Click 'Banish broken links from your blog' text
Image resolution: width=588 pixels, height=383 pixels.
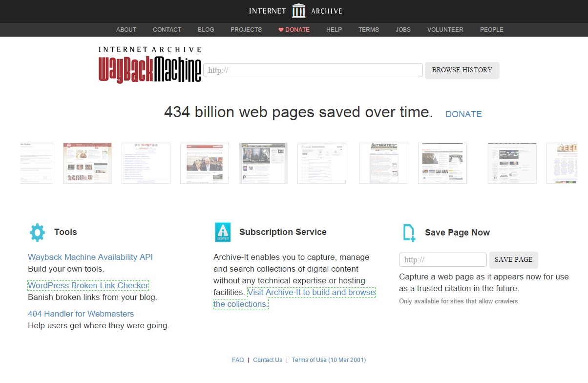click(92, 297)
